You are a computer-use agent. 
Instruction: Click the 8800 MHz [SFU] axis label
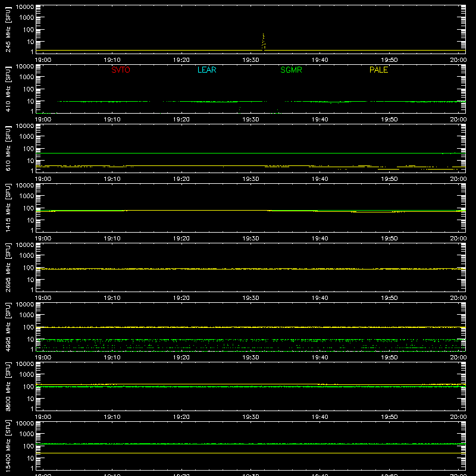[8, 386]
